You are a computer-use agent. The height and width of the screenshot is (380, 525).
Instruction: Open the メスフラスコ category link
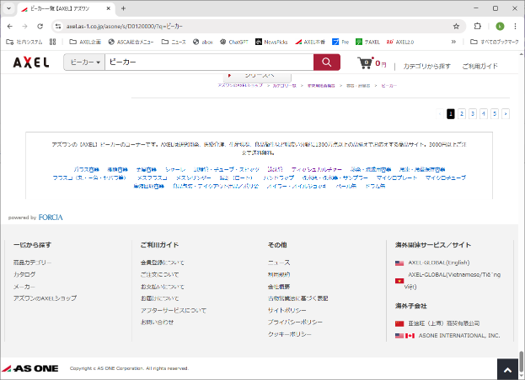pos(152,178)
